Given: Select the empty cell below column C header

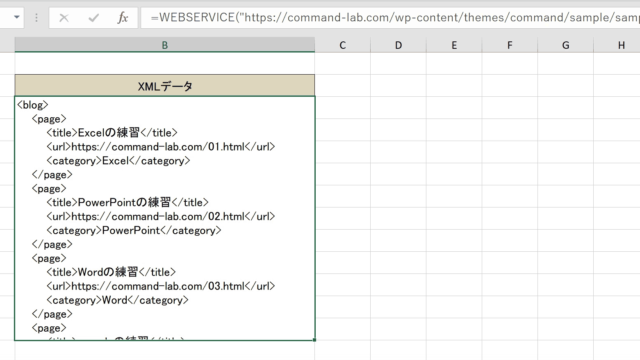Looking at the screenshot, I should click(342, 63).
